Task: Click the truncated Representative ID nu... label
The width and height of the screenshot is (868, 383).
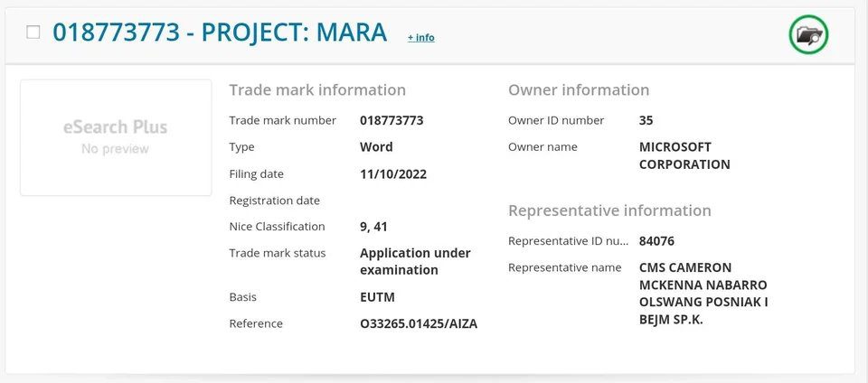Action: pos(569,241)
